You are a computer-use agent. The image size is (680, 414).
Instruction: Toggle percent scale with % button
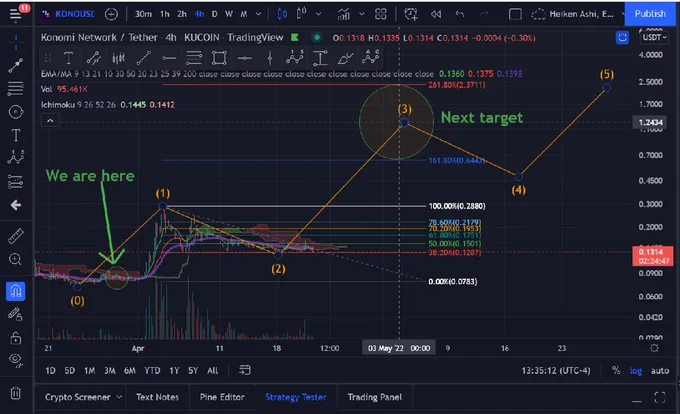tap(616, 371)
